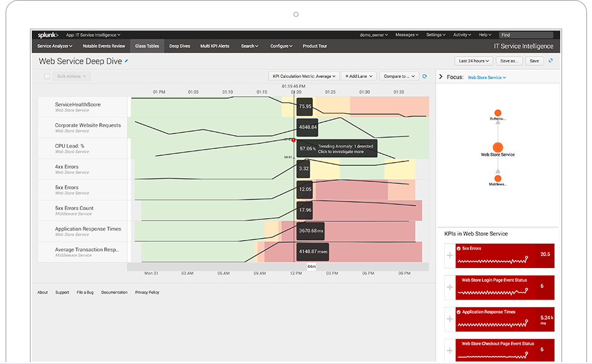
Task: Open the Configure menu
Action: pyautogui.click(x=281, y=46)
